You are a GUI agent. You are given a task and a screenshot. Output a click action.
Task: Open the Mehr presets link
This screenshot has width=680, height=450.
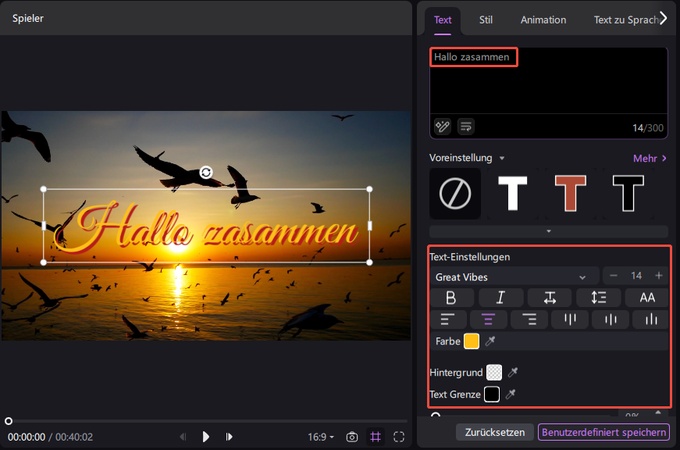[649, 158]
